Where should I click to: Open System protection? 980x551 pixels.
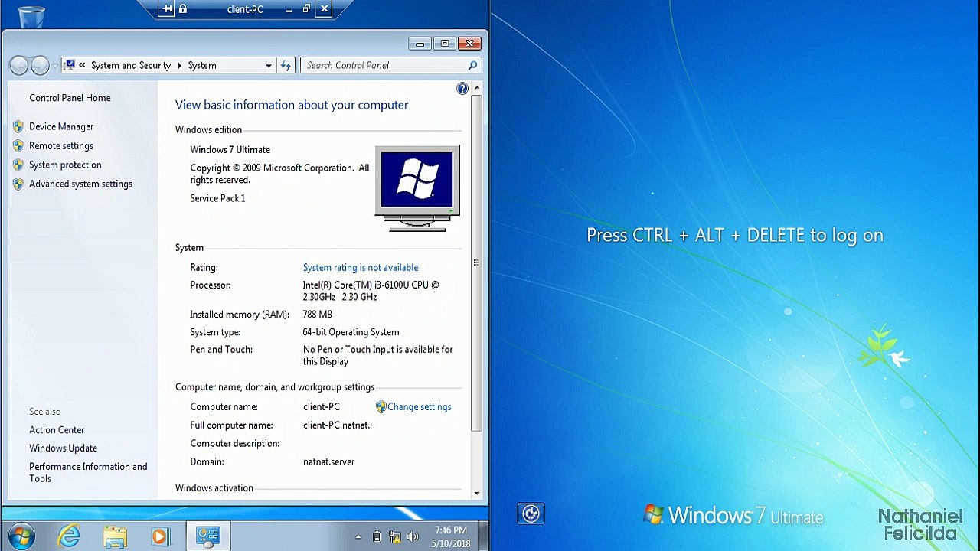pos(65,165)
